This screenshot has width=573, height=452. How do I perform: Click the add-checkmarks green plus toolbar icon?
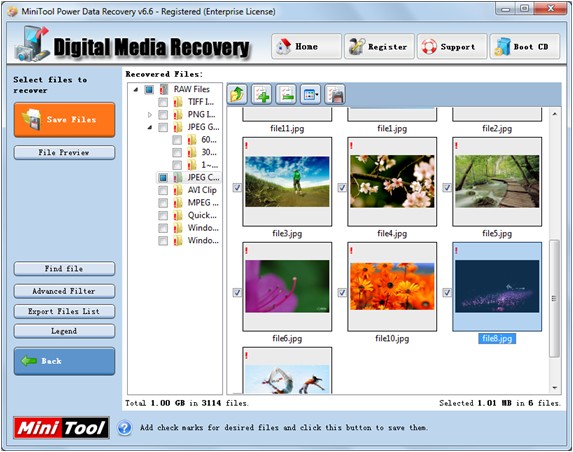click(x=262, y=95)
